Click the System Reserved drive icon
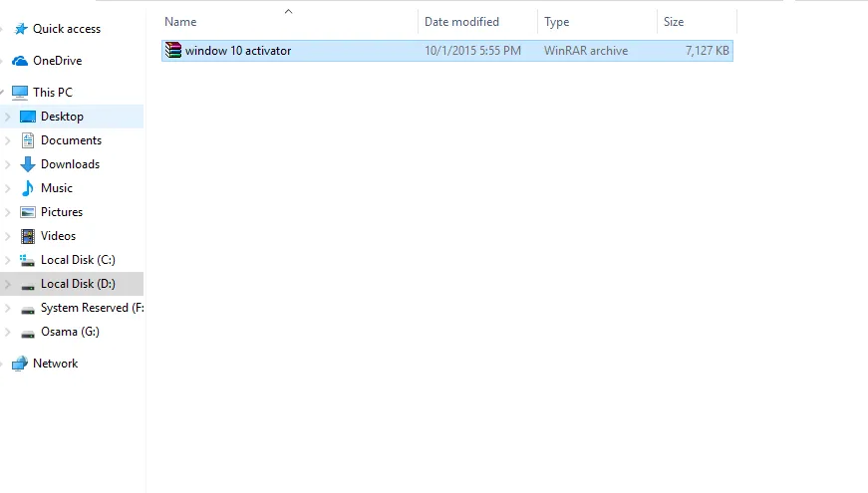This screenshot has width=868, height=493. (x=28, y=310)
